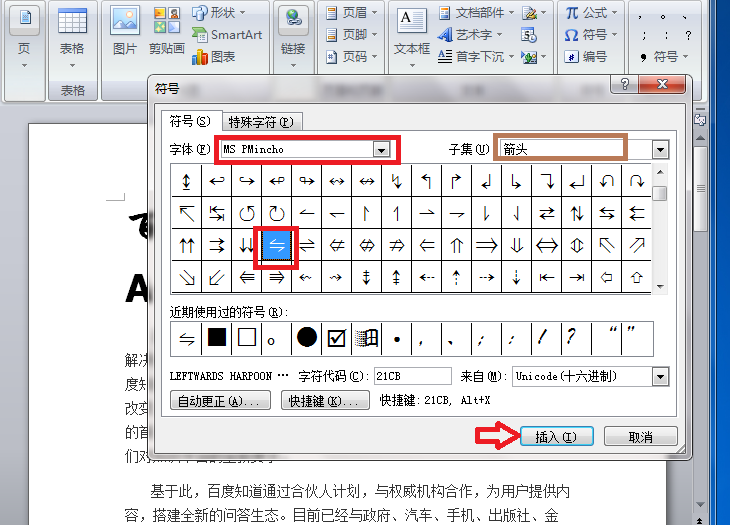730x525 pixels.
Task: Click the 插入 insert button
Action: [556, 437]
